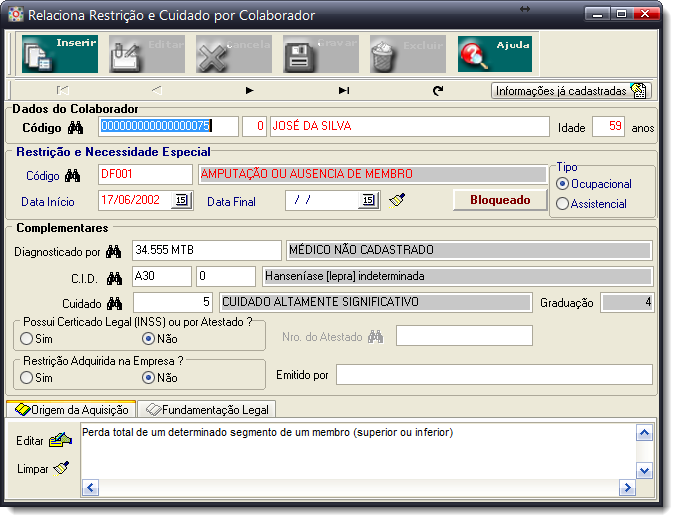Click the refresh arrow icon

pyautogui.click(x=438, y=90)
